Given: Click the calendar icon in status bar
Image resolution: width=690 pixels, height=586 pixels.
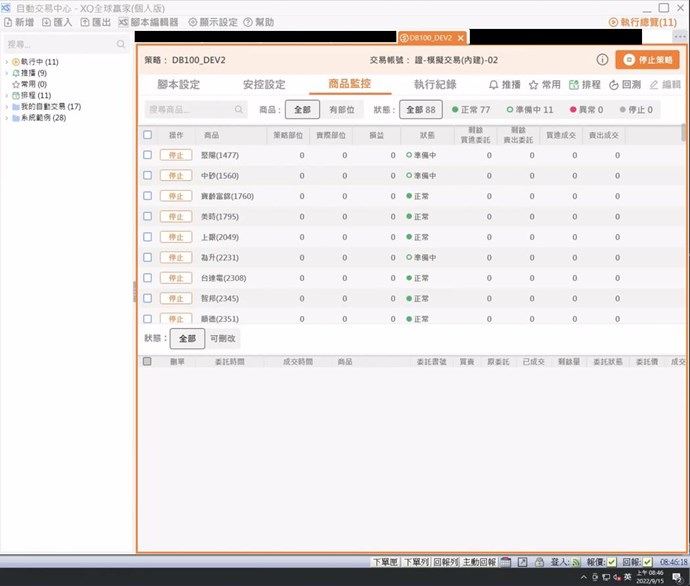Looking at the screenshot, I should 506,564.
